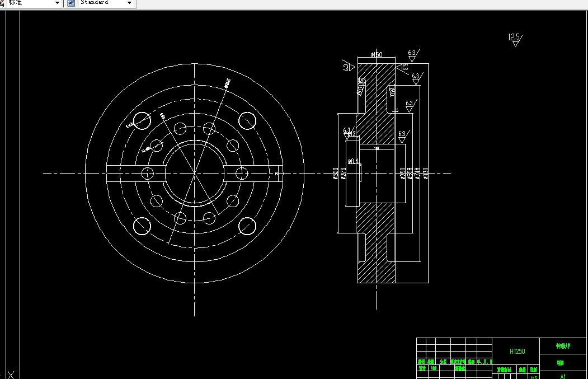
Task: Select the ø748 vertical dimension text
Action: pos(418,174)
